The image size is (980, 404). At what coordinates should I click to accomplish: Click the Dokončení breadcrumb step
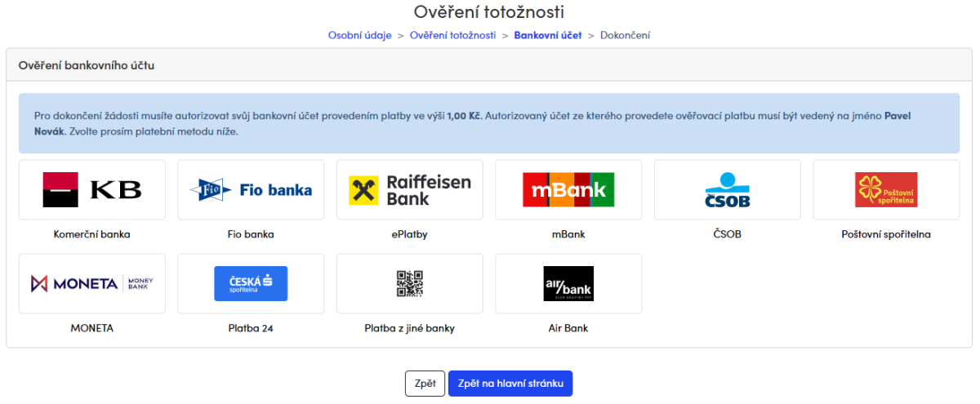pyautogui.click(x=625, y=35)
